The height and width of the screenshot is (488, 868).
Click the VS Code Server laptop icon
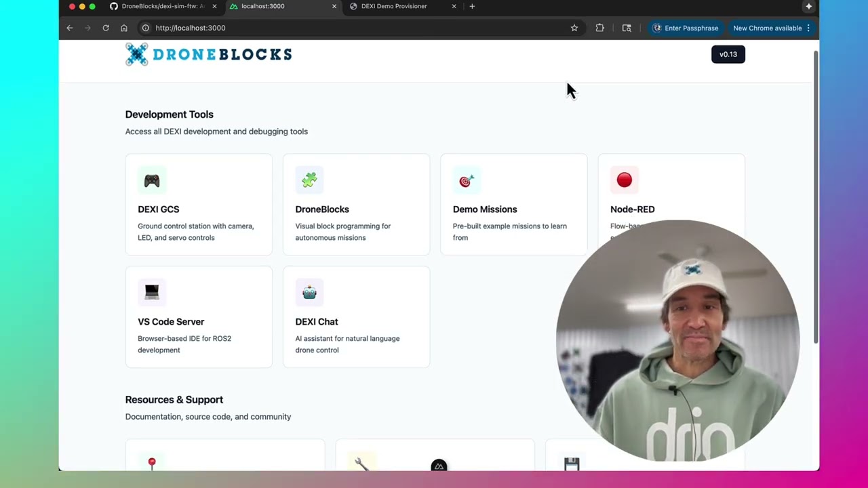(x=152, y=292)
